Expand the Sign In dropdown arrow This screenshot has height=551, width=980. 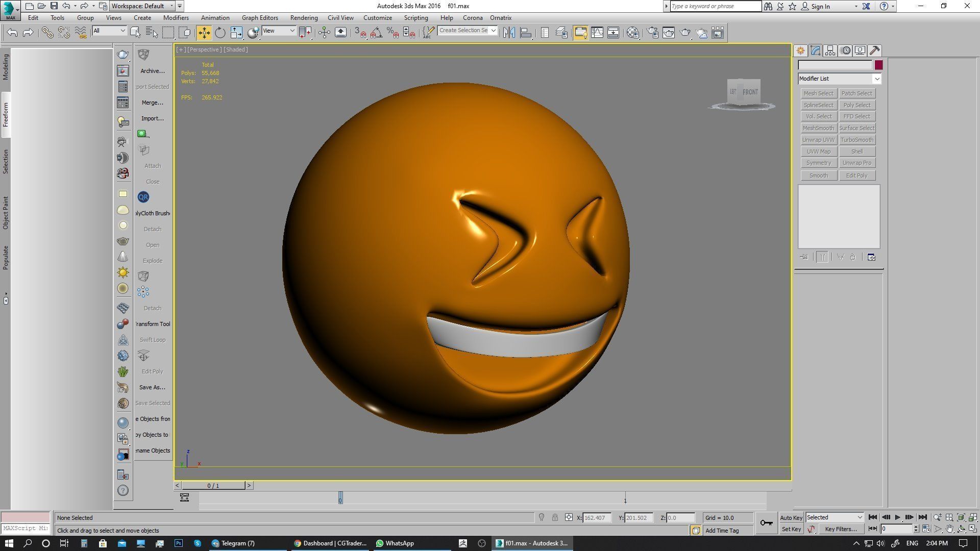pos(856,6)
